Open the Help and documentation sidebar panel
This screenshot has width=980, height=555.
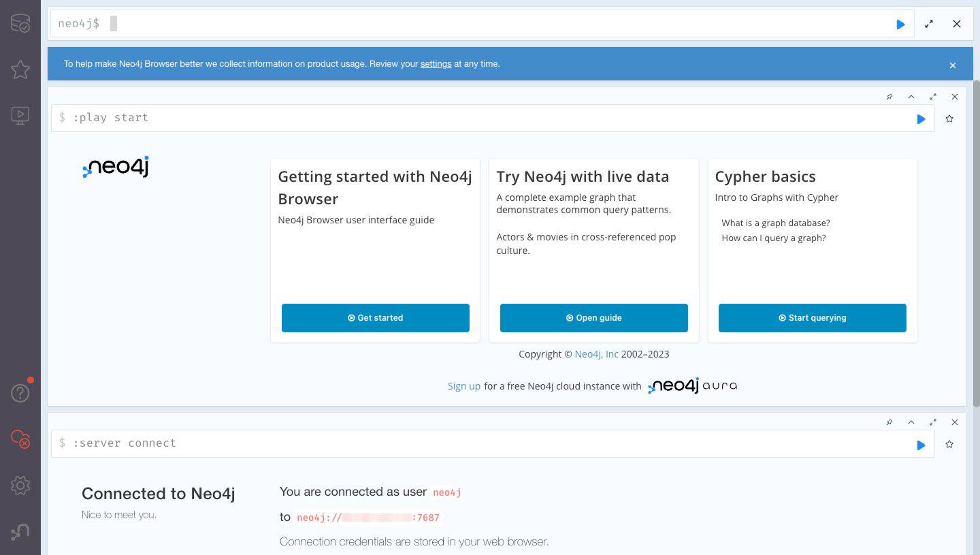(20, 392)
